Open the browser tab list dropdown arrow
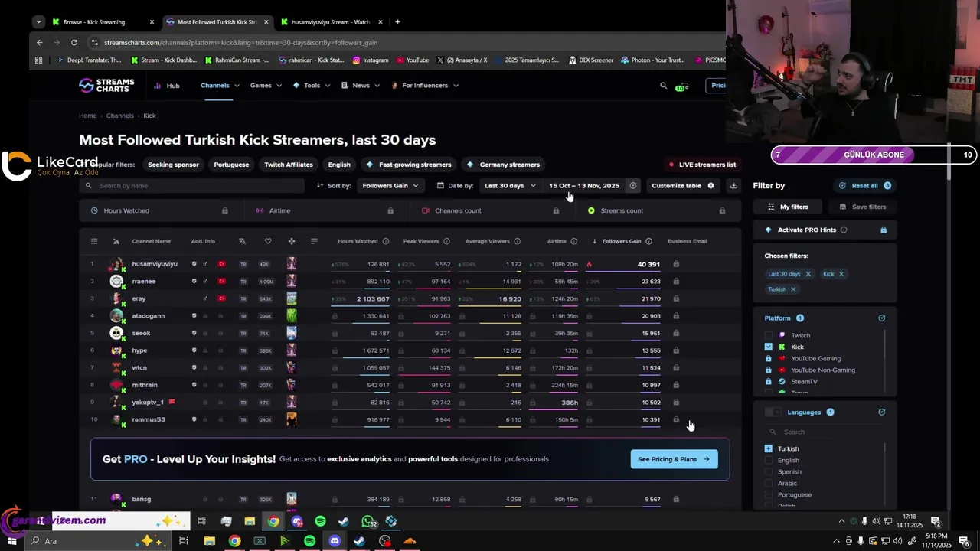 38,21
